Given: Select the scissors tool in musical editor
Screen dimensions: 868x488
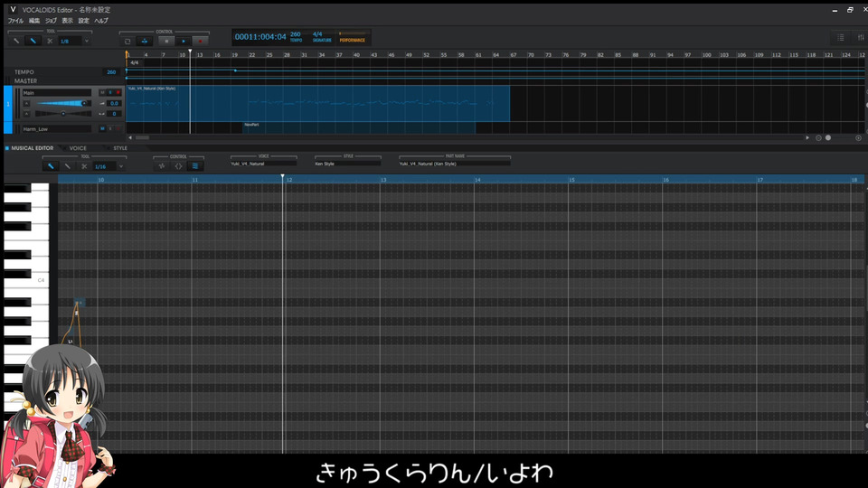Looking at the screenshot, I should point(84,166).
